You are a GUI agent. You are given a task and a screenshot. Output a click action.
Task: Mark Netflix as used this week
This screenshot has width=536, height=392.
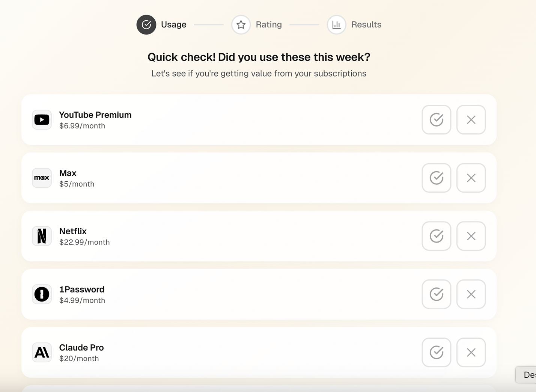[436, 236]
